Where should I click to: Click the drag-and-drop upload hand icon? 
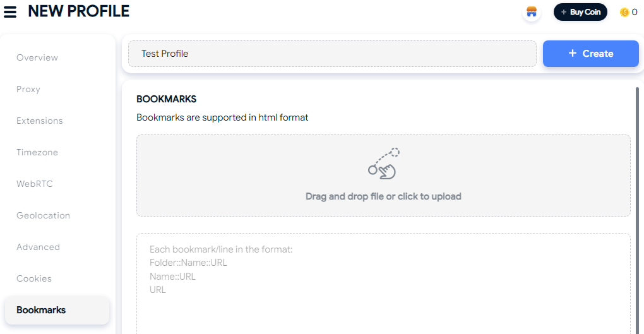(383, 164)
